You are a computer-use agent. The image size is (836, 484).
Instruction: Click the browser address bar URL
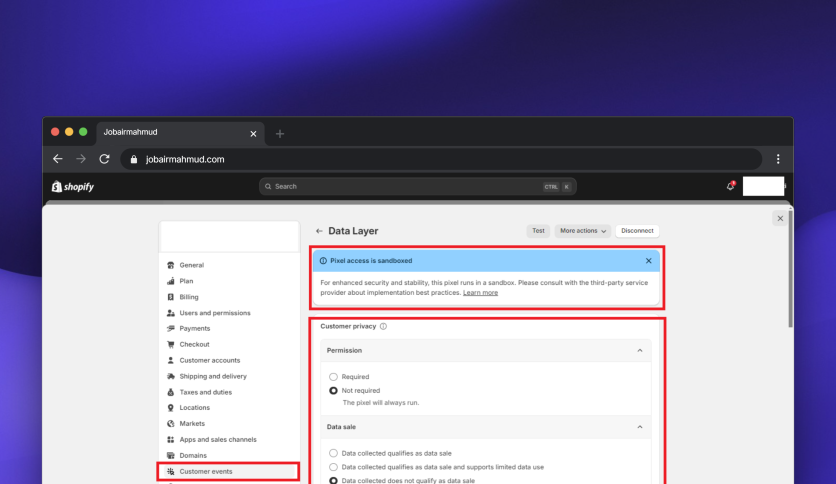point(185,159)
